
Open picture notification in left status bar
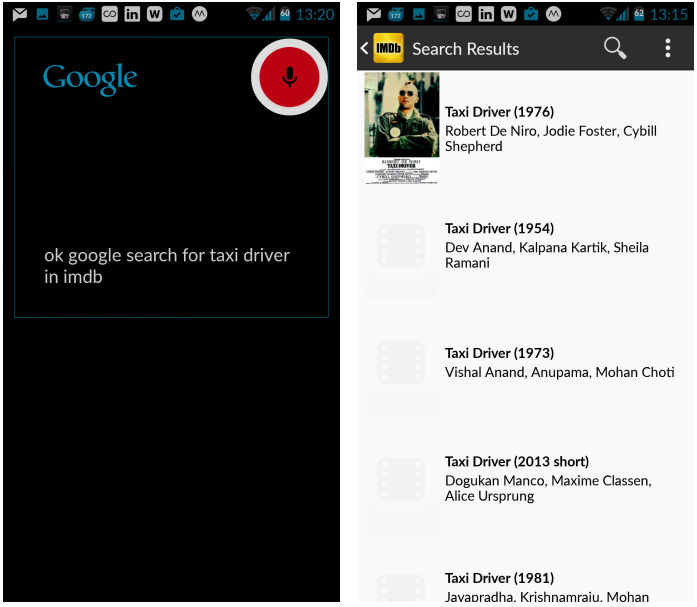click(42, 15)
